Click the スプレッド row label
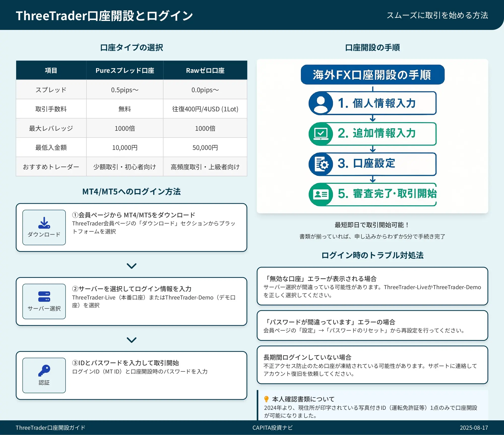The width and height of the screenshot is (504, 435). 51,90
